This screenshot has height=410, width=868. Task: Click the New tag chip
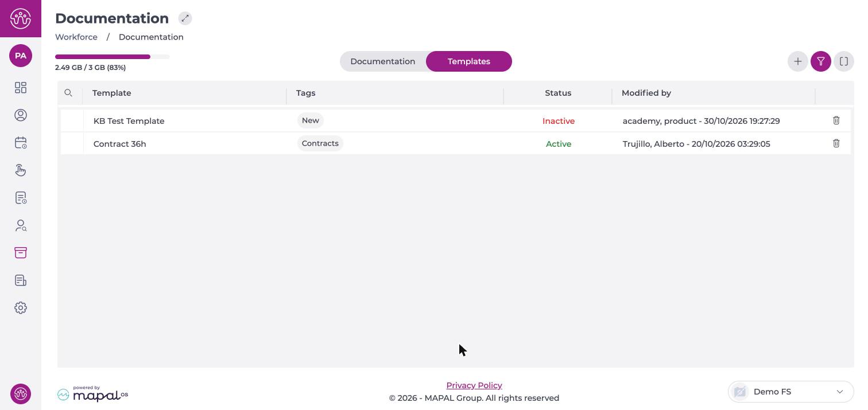click(x=311, y=120)
